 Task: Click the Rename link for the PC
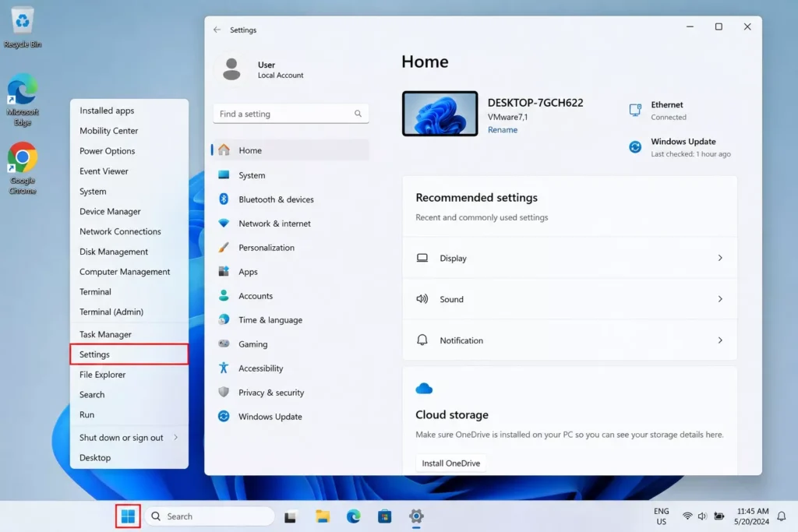point(503,130)
